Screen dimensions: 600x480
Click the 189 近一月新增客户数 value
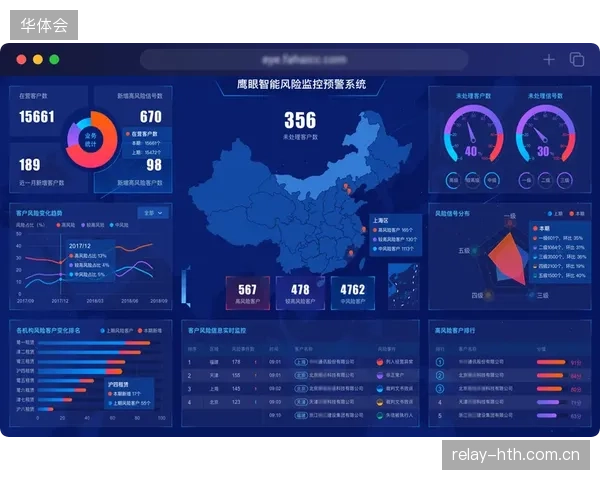coord(29,165)
